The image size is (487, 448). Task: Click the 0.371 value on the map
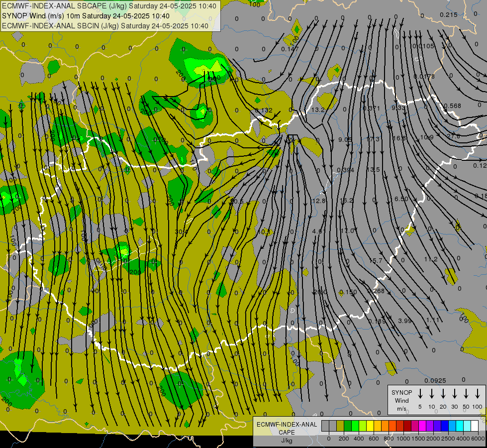pyautogui.click(x=372, y=108)
